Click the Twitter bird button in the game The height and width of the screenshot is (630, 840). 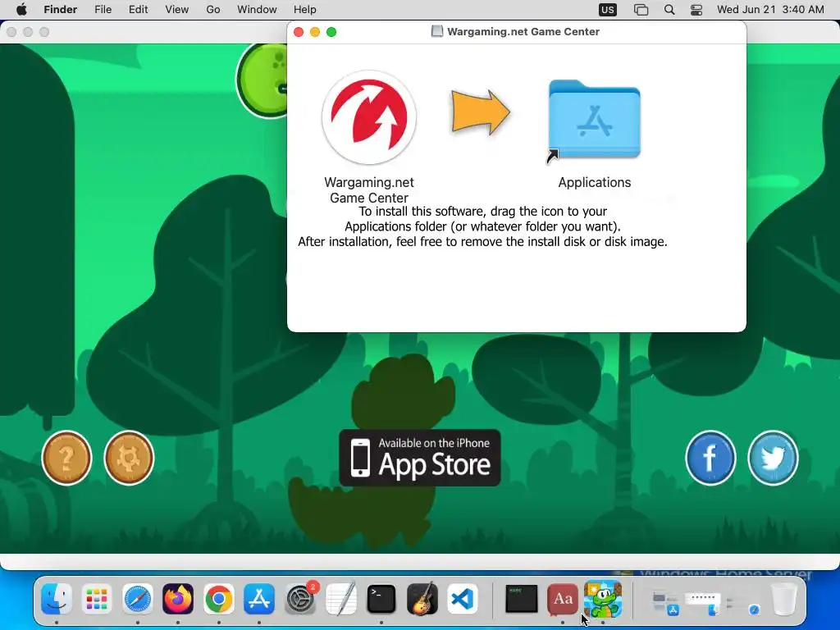click(773, 458)
